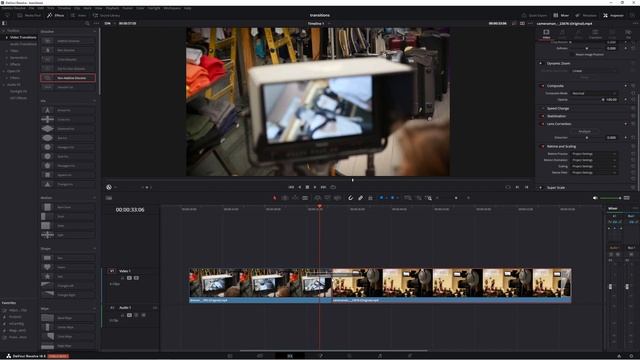Click the search icon in Effects panel
This screenshot has width=640, height=360.
tap(87, 23)
